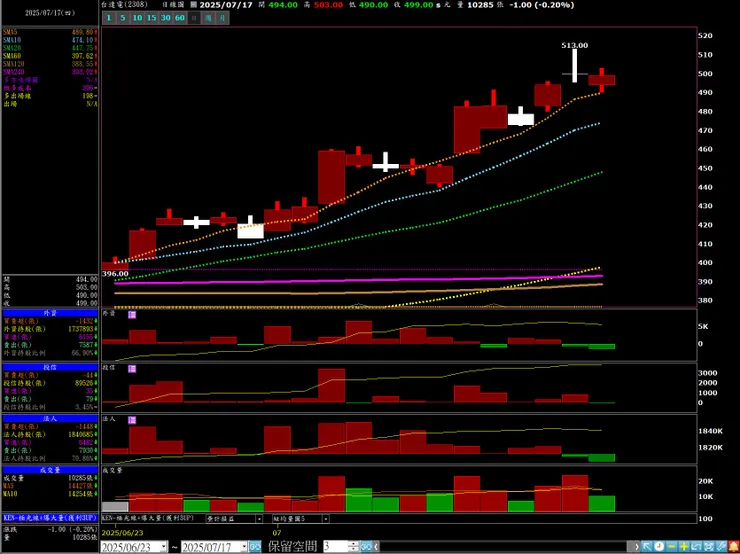Click the SMA5 legend row
This screenshot has width=740, height=554.
pos(50,32)
